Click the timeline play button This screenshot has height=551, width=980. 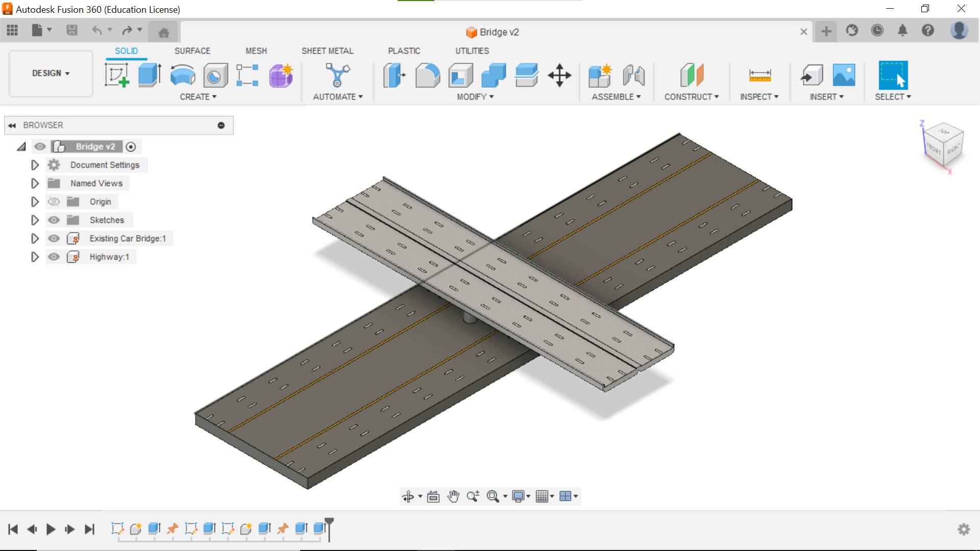pyautogui.click(x=51, y=529)
